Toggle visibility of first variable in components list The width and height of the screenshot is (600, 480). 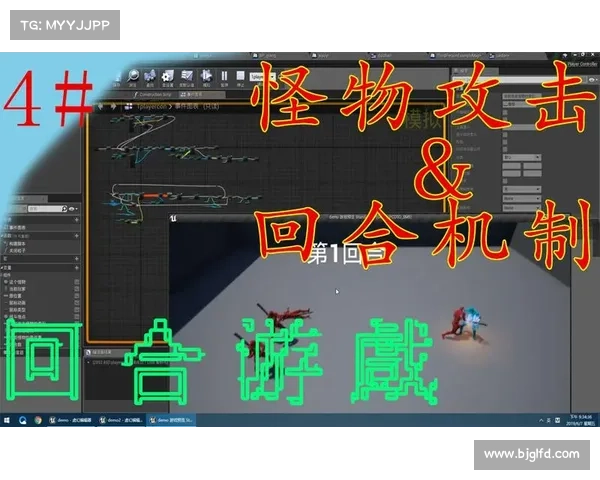(77, 282)
